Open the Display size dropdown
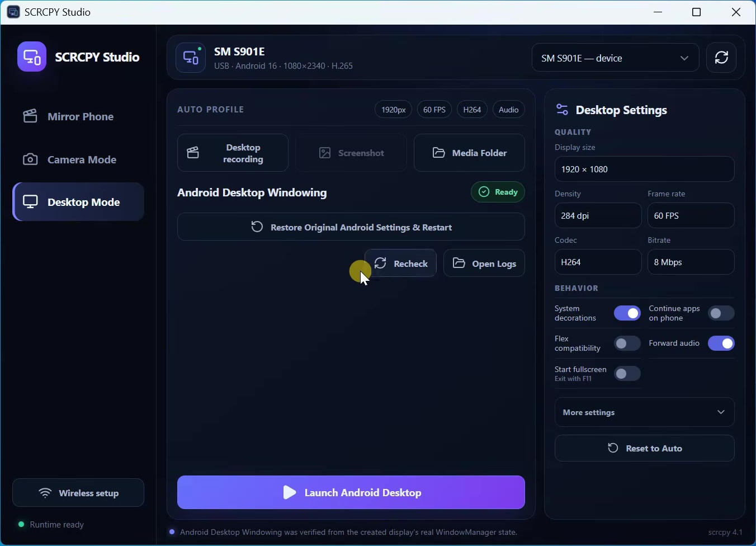756x546 pixels. point(645,169)
